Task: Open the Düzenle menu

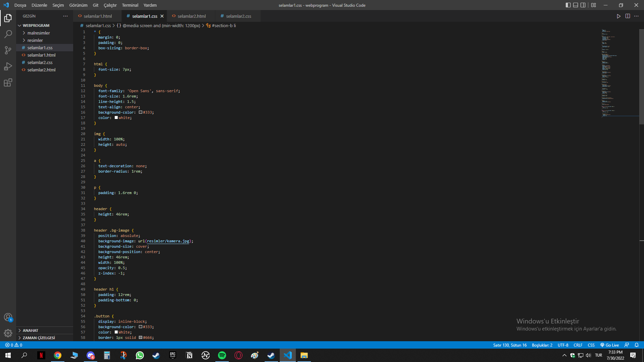Action: click(x=39, y=5)
